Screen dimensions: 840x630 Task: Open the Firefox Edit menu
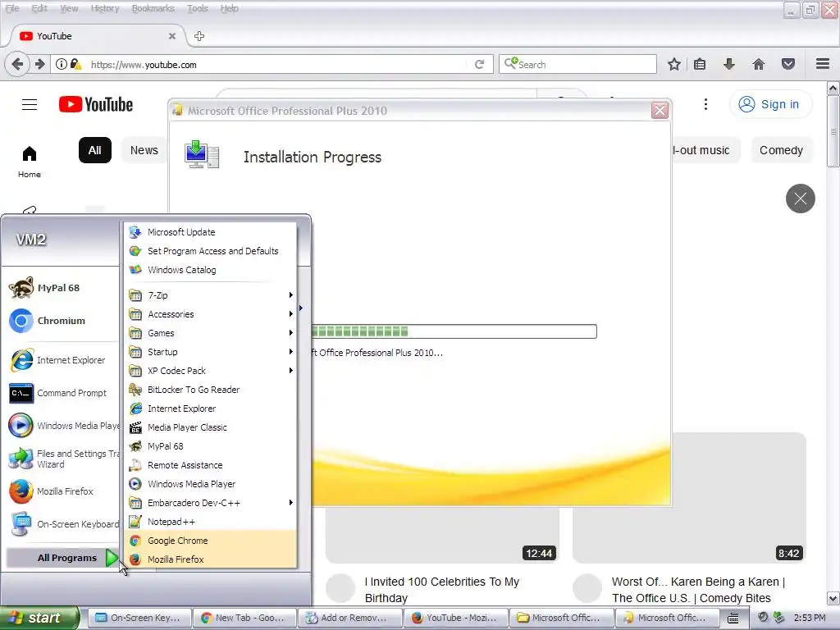pos(39,8)
